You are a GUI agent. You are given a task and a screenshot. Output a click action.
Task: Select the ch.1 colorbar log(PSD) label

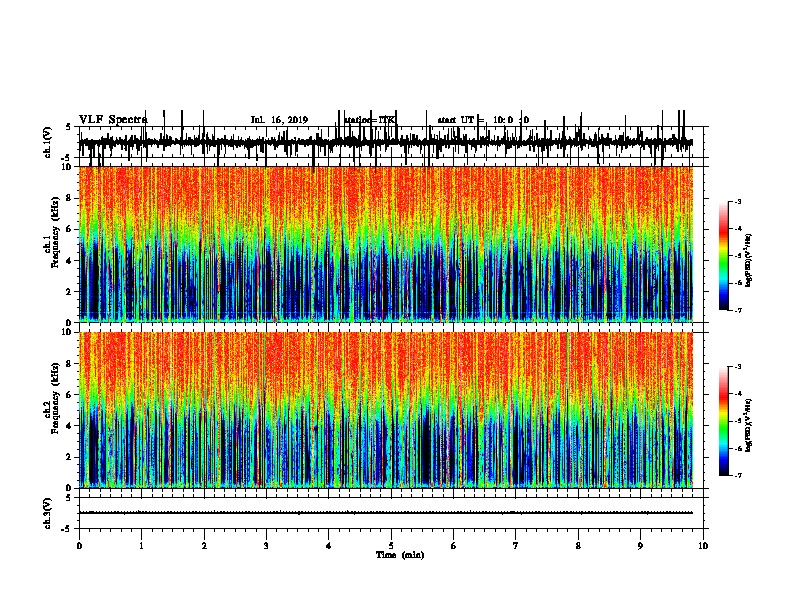pos(749,260)
